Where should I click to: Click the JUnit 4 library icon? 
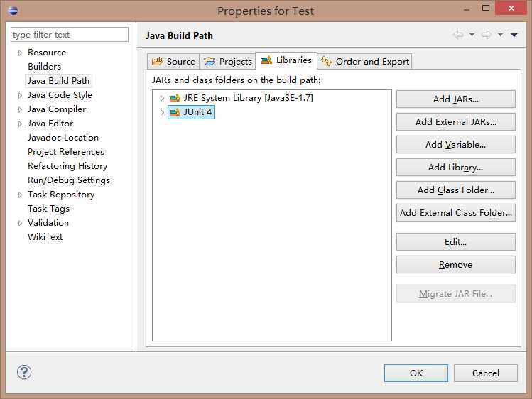tap(175, 112)
